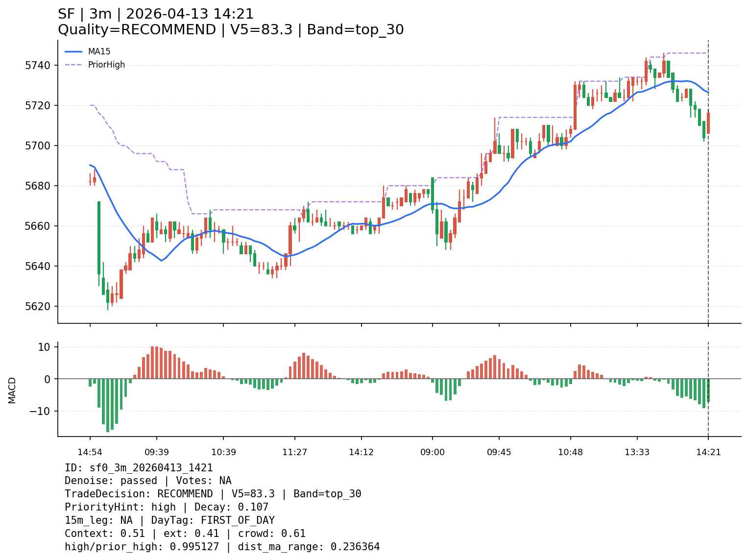Click the 14:21 time axis label
The width and height of the screenshot is (748, 560).
tap(708, 452)
